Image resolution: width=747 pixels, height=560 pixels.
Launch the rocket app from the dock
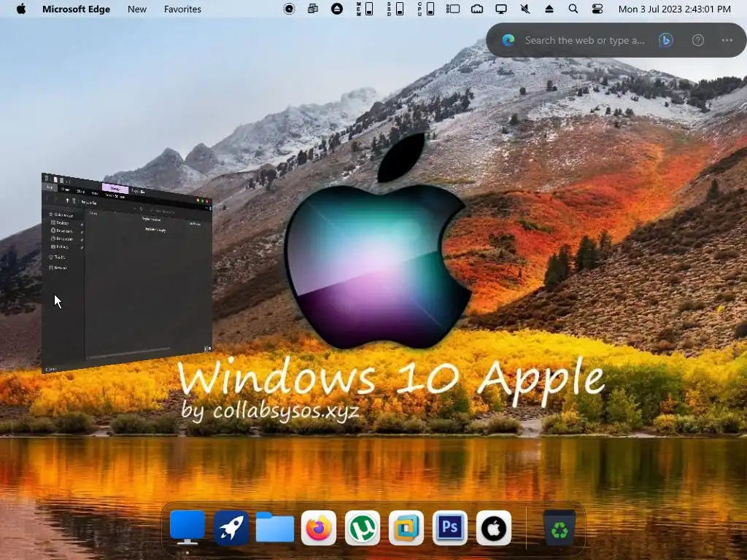tap(231, 528)
